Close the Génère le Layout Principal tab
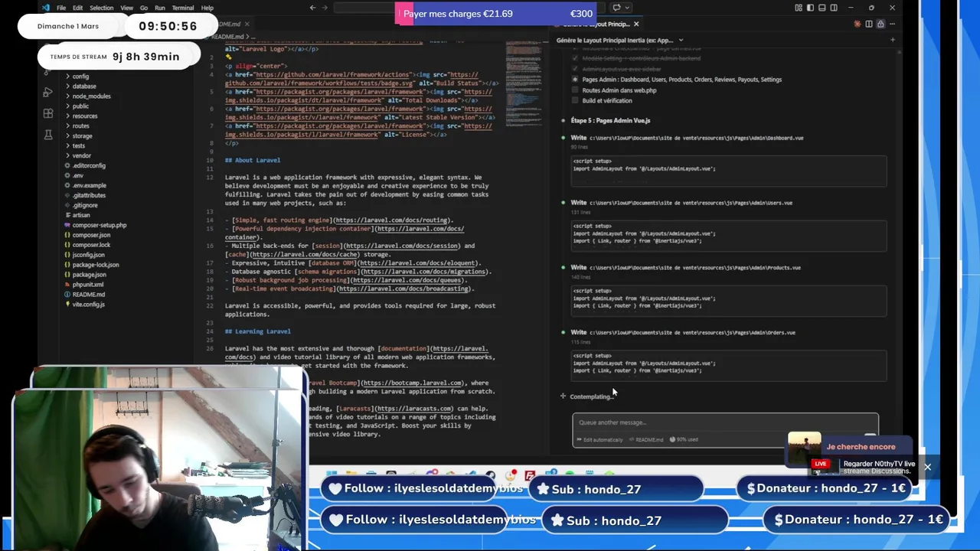Image resolution: width=980 pixels, height=551 pixels. tap(635, 24)
